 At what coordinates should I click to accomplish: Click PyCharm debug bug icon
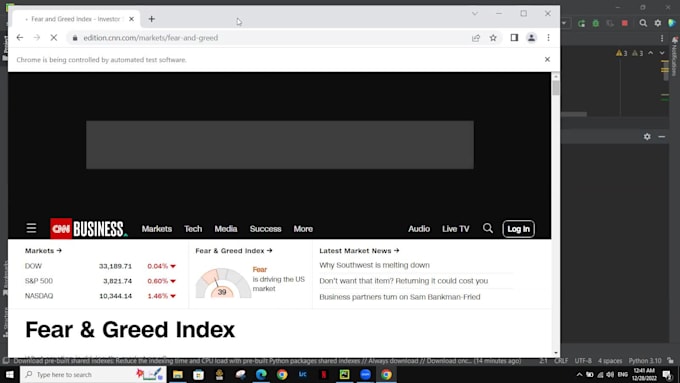596,23
